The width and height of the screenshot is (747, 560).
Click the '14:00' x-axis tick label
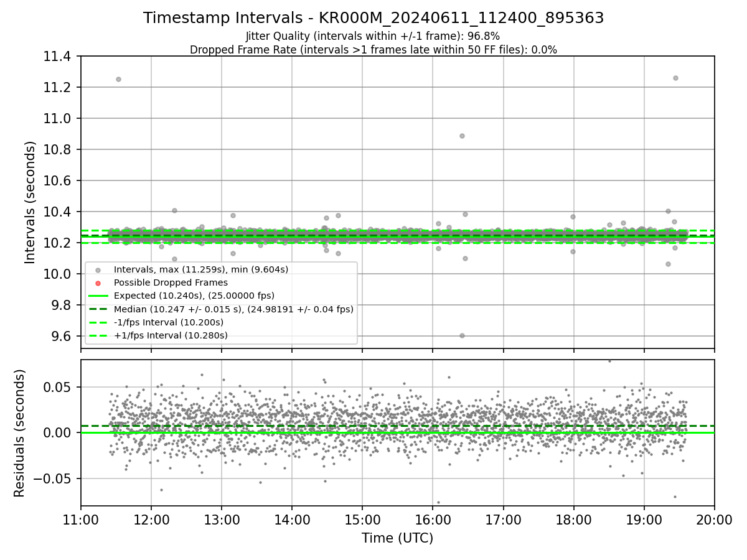pyautogui.click(x=292, y=518)
